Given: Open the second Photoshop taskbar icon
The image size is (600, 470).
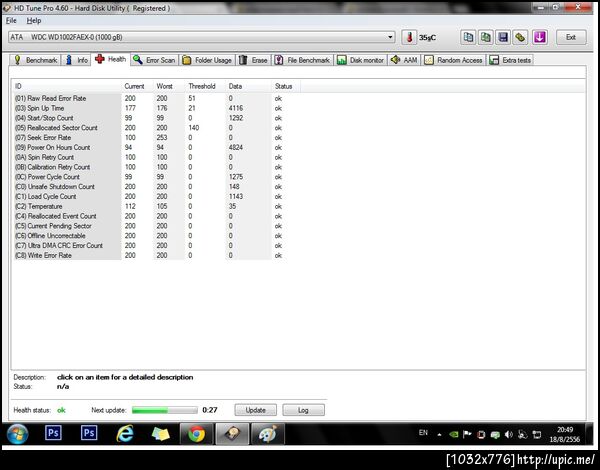Looking at the screenshot, I should coord(89,434).
